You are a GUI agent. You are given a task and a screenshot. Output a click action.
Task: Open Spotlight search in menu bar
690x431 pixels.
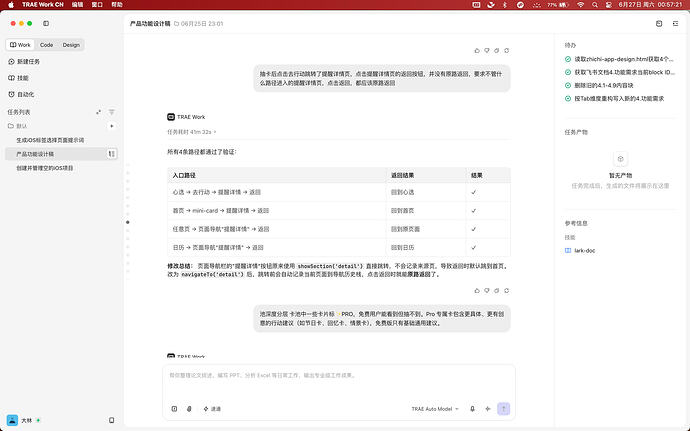point(595,4)
